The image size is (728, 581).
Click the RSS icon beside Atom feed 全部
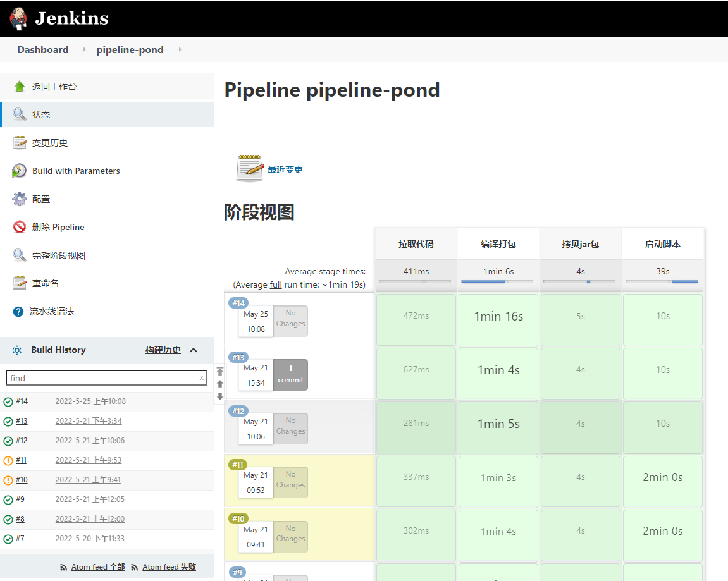coord(64,567)
